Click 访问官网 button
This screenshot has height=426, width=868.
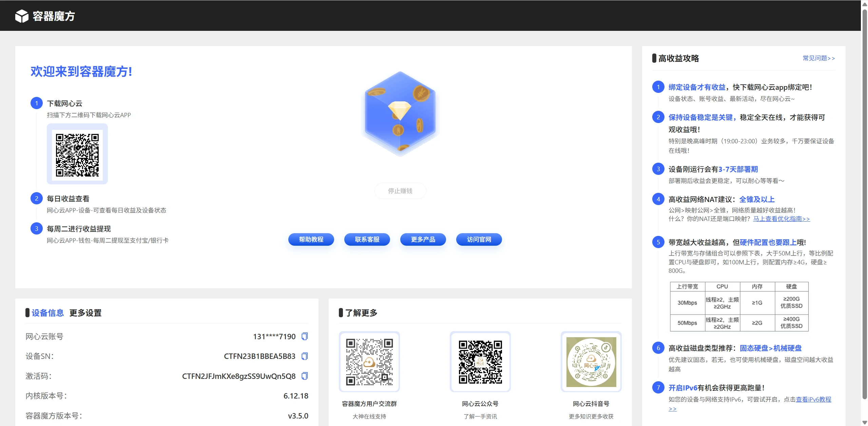coord(479,239)
